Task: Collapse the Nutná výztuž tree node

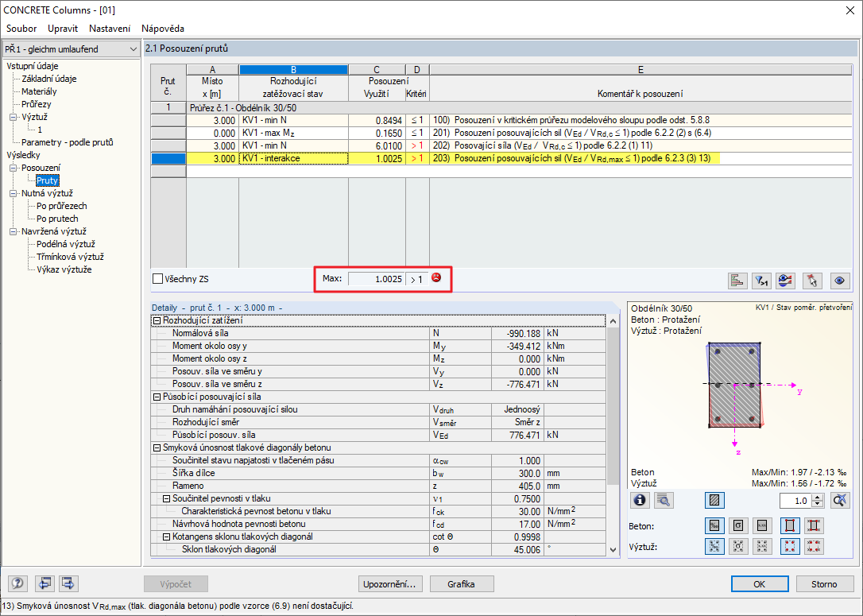Action: (x=14, y=193)
